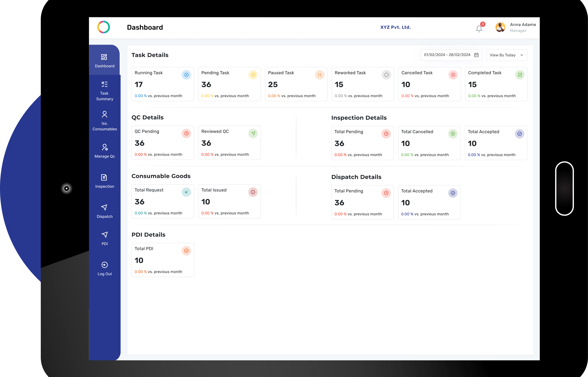
Task: Click the Reviewed QC green send icon
Action: (253, 133)
